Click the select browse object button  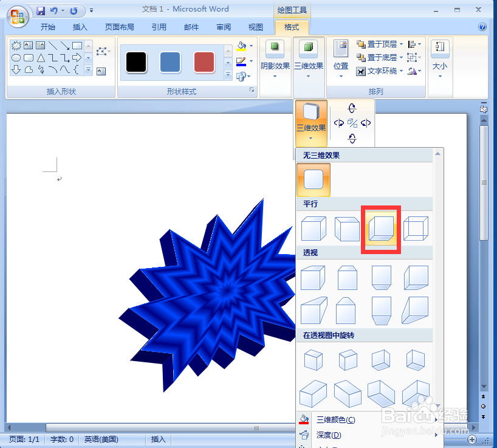click(484, 407)
